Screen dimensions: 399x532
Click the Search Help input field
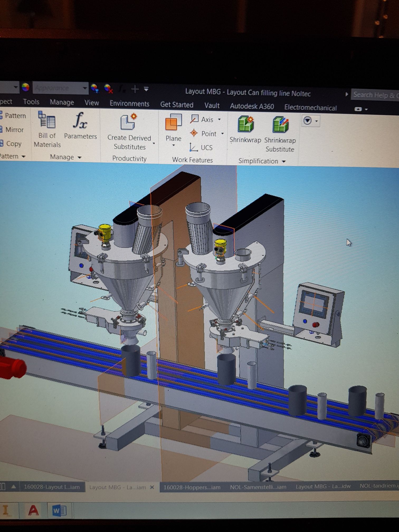pyautogui.click(x=375, y=95)
